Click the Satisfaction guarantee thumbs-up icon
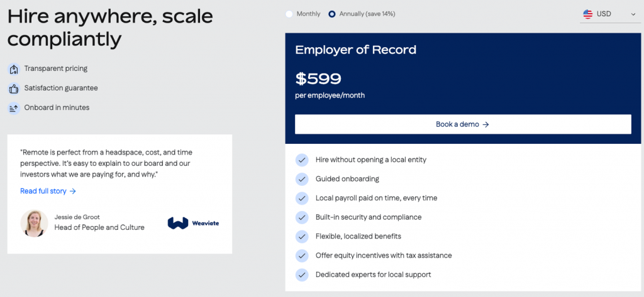 [x=14, y=88]
